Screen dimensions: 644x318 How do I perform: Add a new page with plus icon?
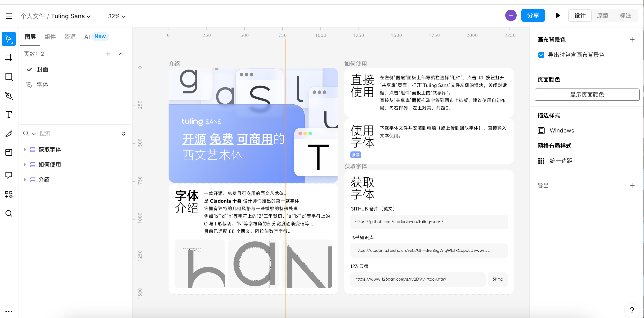pyautogui.click(x=108, y=54)
